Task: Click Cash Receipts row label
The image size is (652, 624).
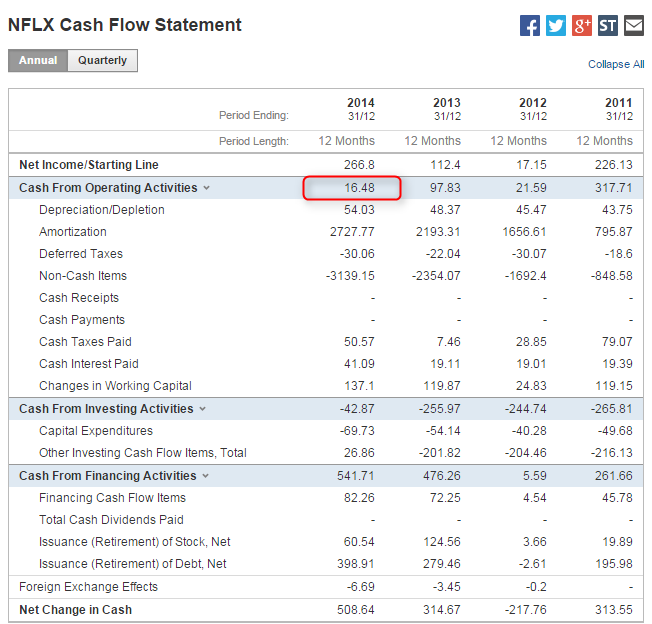Action: tap(79, 298)
